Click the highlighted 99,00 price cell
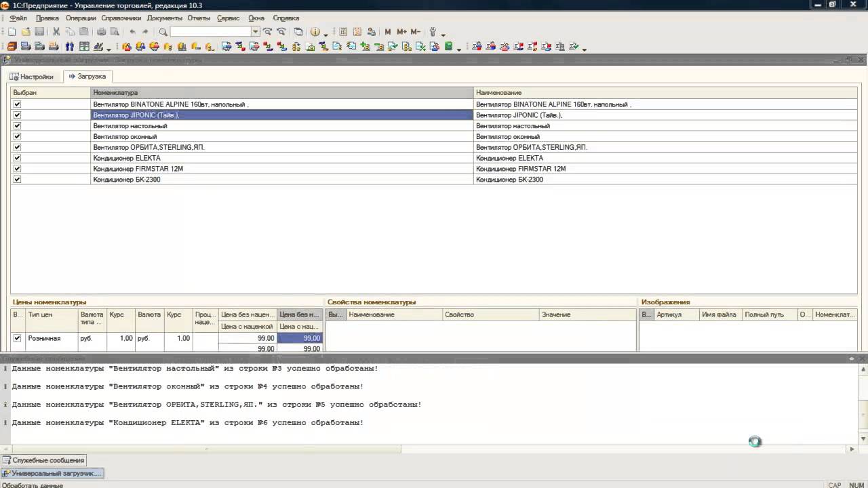 coord(300,338)
